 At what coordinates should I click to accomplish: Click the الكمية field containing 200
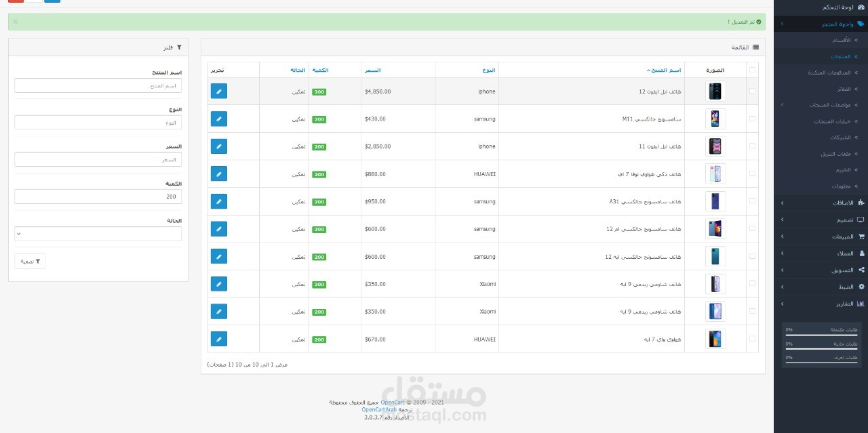pyautogui.click(x=98, y=197)
